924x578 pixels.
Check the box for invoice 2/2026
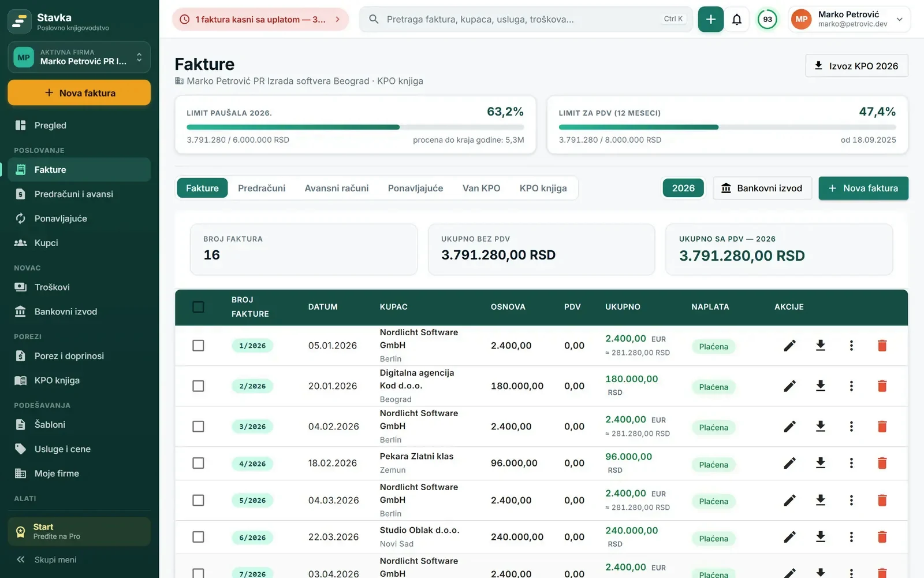198,386
